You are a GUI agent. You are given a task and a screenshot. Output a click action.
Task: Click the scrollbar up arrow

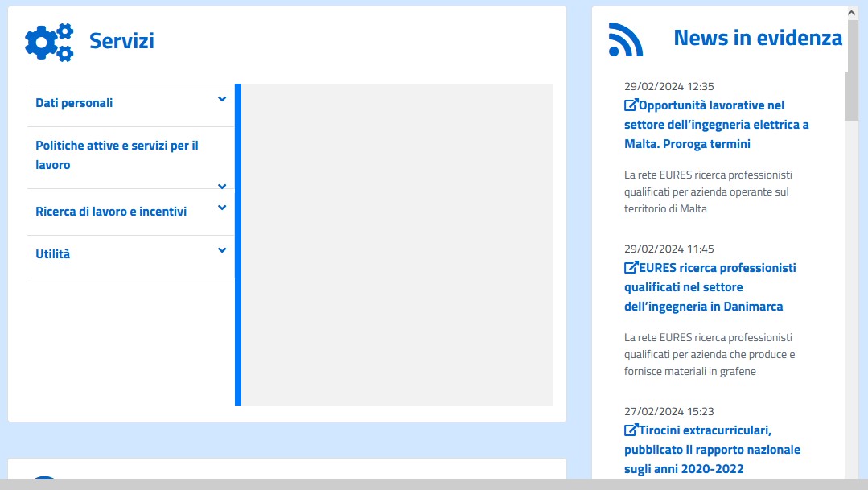click(x=851, y=12)
